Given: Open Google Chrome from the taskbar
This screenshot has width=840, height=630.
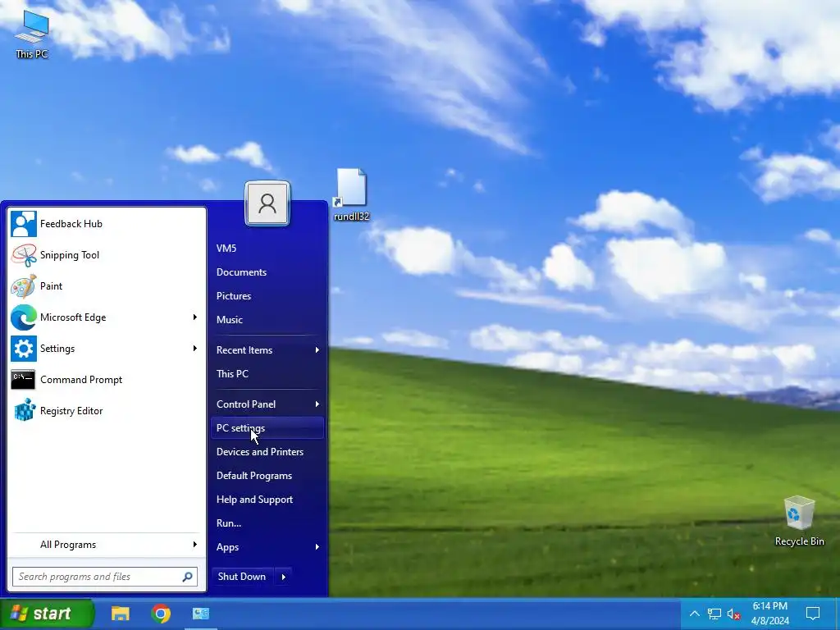Looking at the screenshot, I should 161,614.
